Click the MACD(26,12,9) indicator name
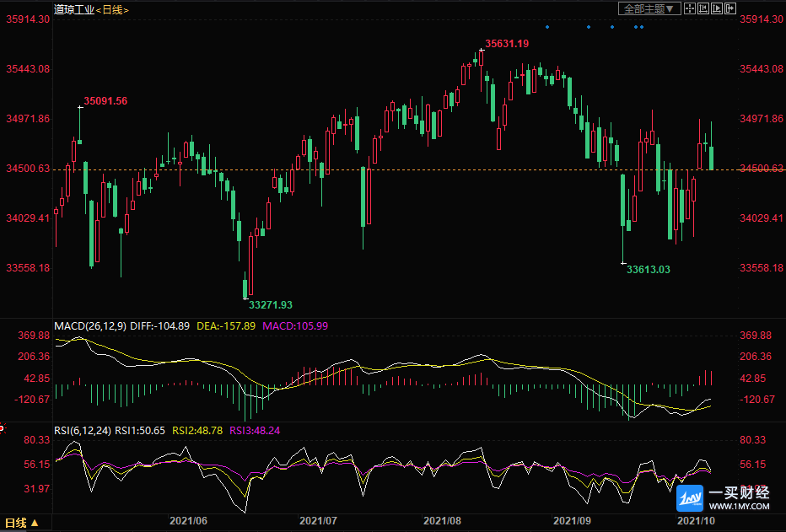786x532 pixels. [x=90, y=326]
